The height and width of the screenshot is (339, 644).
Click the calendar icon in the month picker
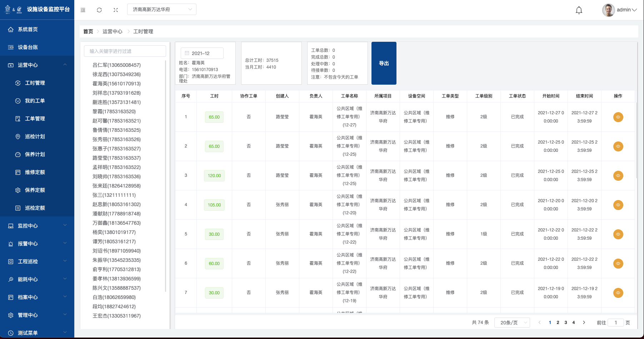(187, 53)
